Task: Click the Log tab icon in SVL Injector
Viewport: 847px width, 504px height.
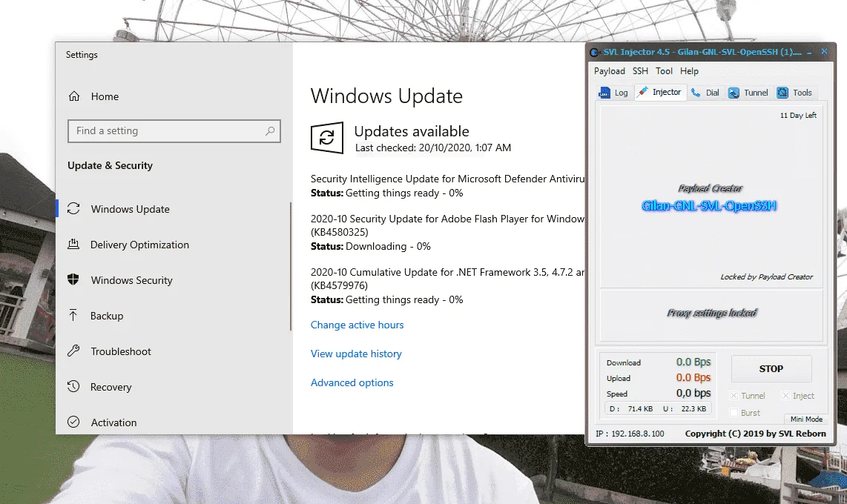Action: 604,93
